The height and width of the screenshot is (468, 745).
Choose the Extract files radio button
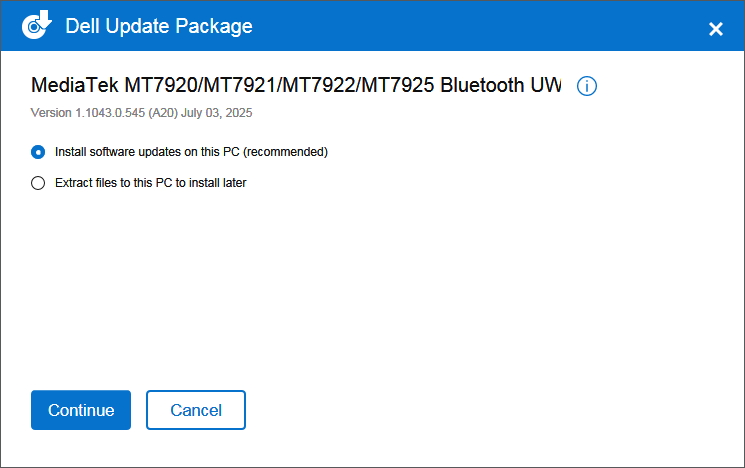pos(39,183)
